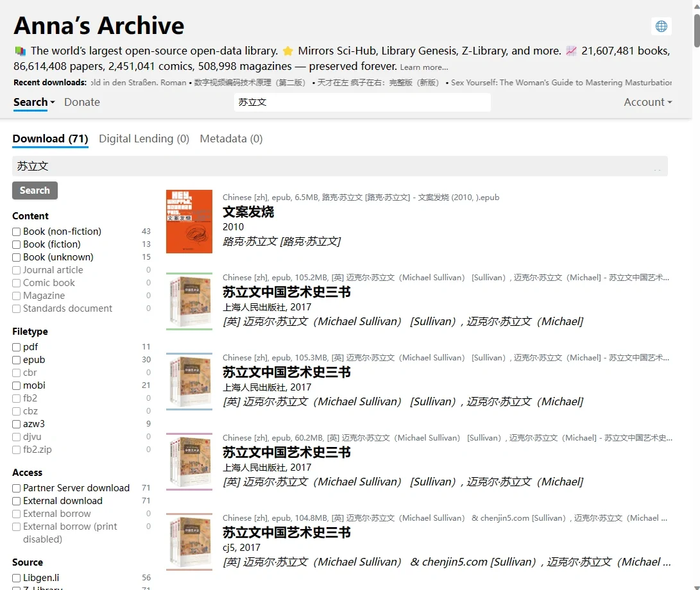The width and height of the screenshot is (700, 590).
Task: Click the main search query field
Action: (x=339, y=166)
